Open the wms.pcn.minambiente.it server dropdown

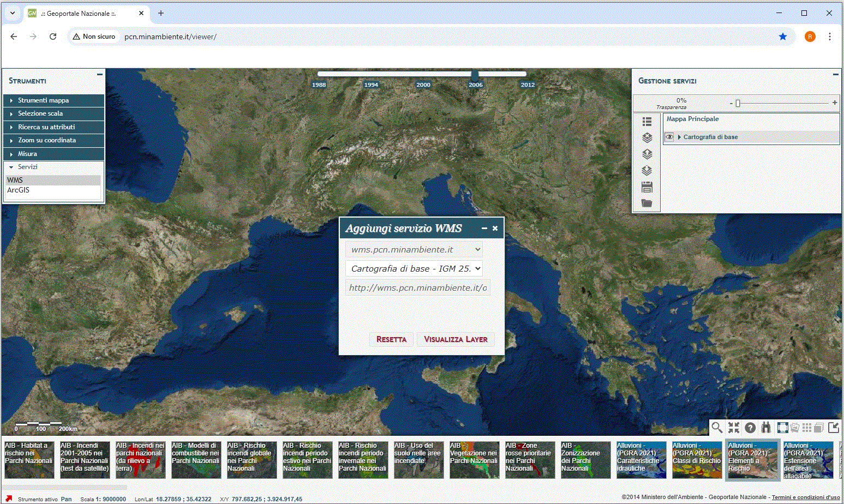tap(414, 249)
